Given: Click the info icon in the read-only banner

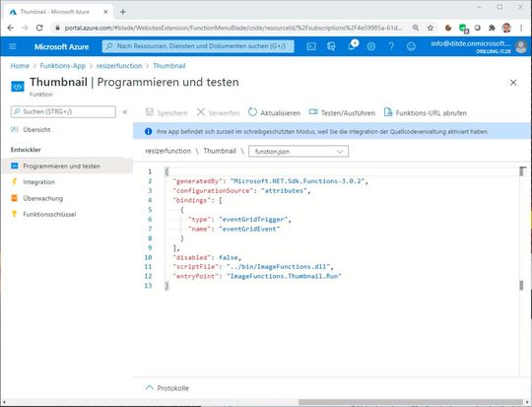Looking at the screenshot, I should (148, 131).
